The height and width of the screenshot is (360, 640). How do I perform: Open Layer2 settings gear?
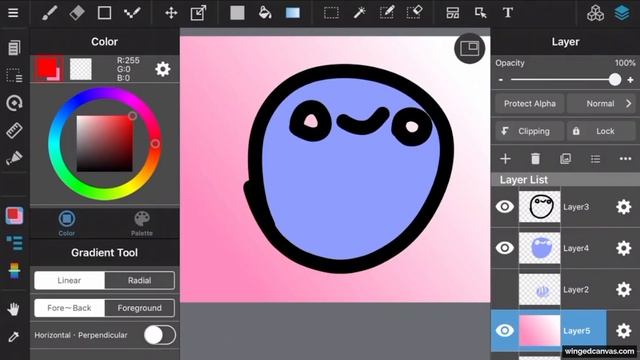coord(623,289)
